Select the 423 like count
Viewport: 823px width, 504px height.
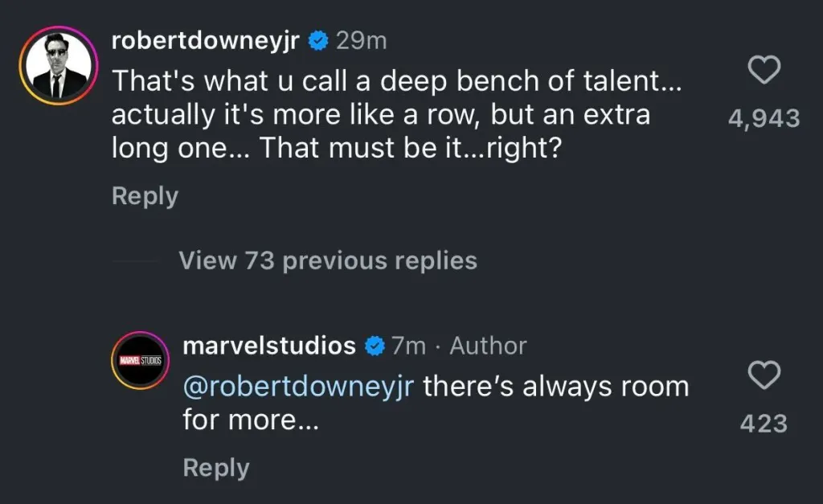coord(764,422)
